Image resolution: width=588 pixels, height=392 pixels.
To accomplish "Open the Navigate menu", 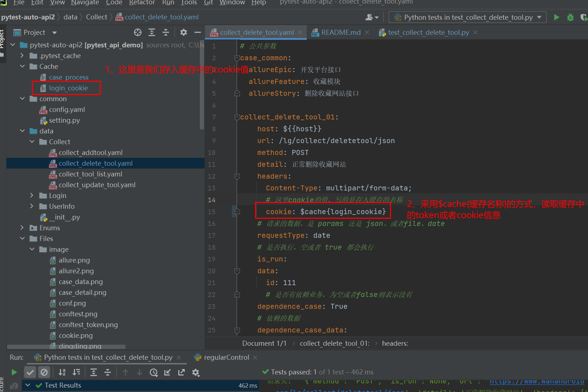I will [85, 3].
